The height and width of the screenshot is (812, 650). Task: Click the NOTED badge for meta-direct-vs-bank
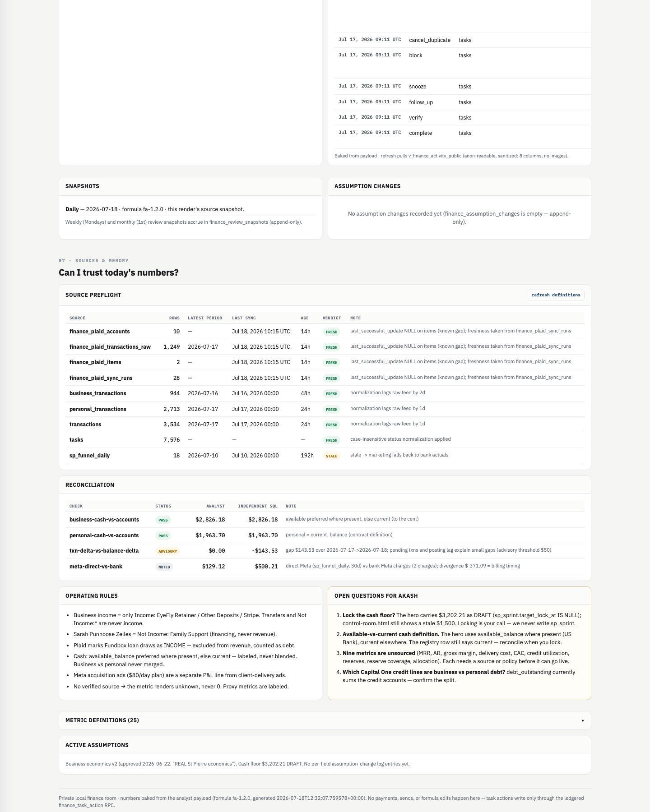164,567
